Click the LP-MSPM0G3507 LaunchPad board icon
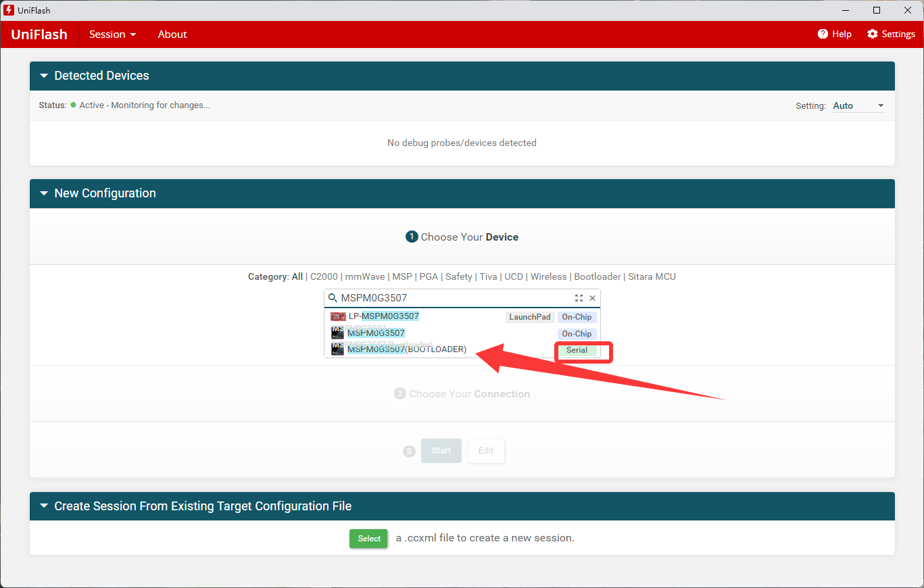 pyautogui.click(x=338, y=316)
